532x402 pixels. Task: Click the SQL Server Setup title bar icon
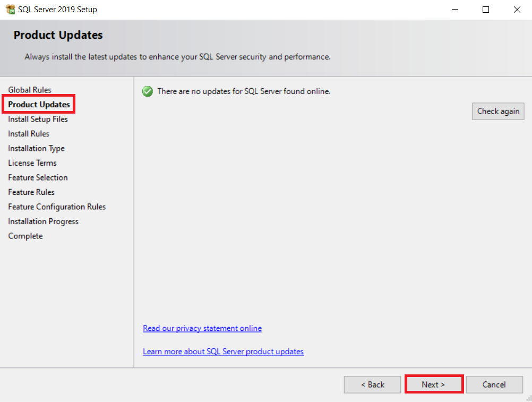tap(11, 9)
